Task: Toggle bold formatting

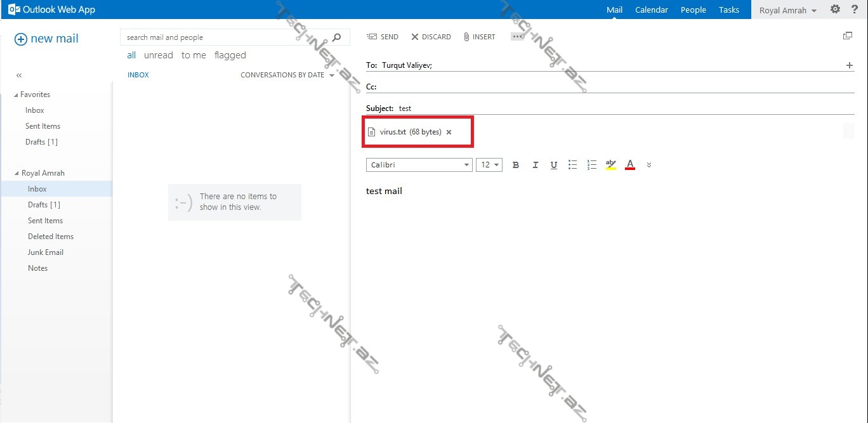Action: click(515, 165)
